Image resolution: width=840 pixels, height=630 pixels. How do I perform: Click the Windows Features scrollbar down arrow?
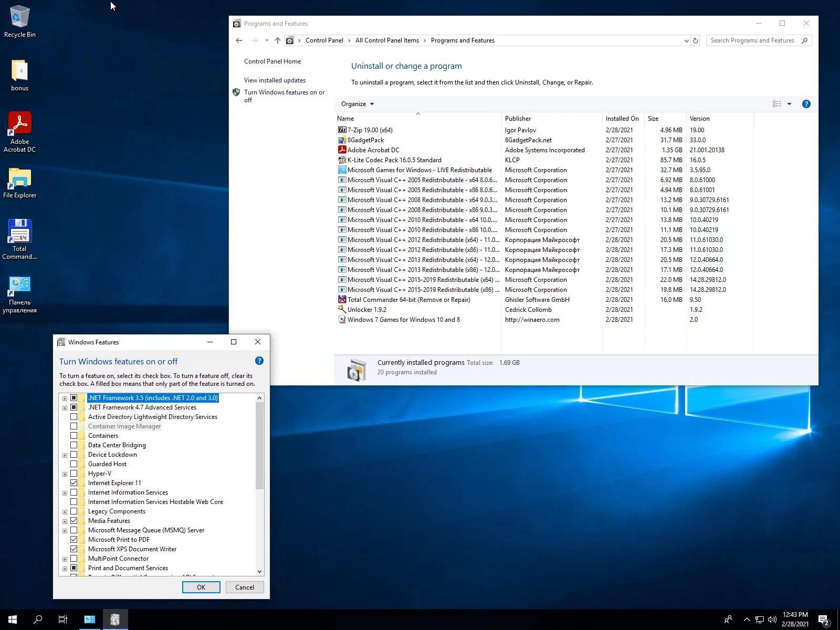pos(259,572)
